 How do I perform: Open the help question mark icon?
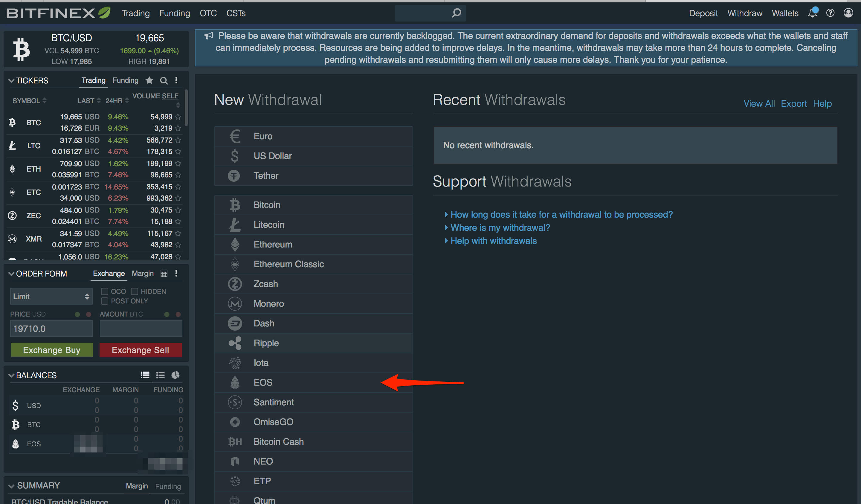(830, 13)
